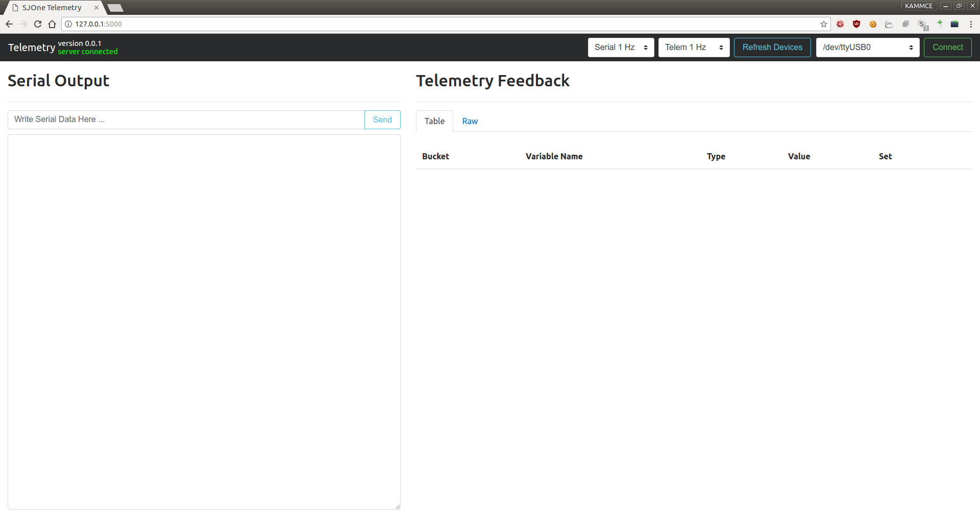The image size is (980, 527).
Task: Go back to previous page
Action: click(x=9, y=24)
